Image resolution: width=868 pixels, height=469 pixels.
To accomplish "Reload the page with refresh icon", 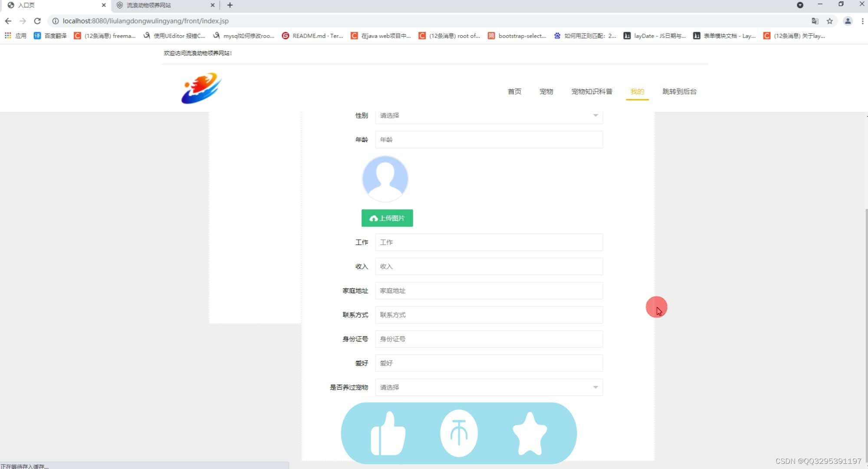I will [37, 21].
